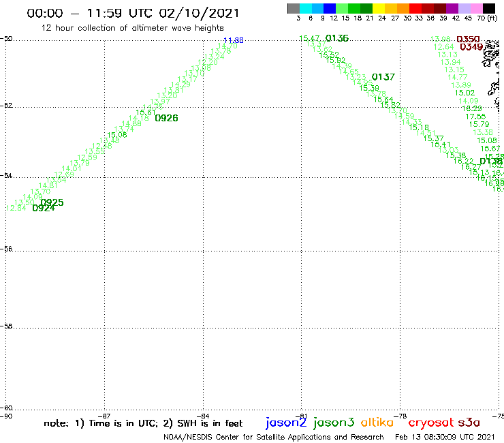Click the black swatch at the scale's end
The height and width of the screenshot is (443, 504).
click(x=489, y=8)
